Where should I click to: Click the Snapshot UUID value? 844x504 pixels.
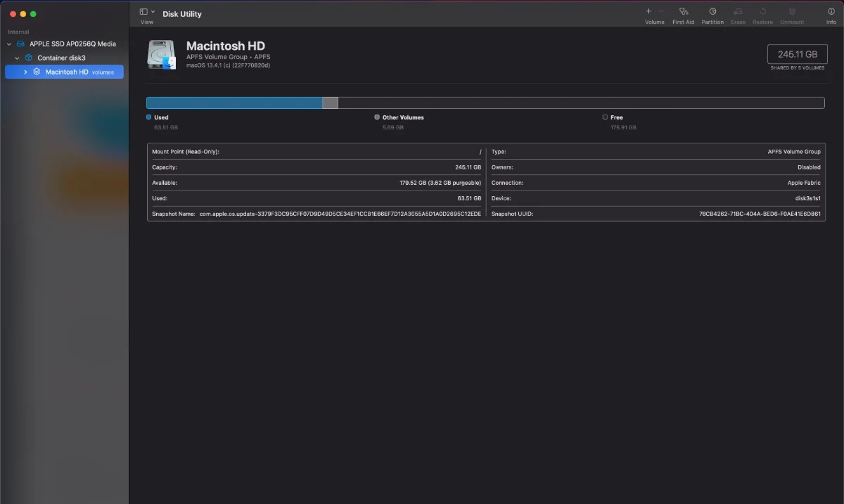pos(760,214)
